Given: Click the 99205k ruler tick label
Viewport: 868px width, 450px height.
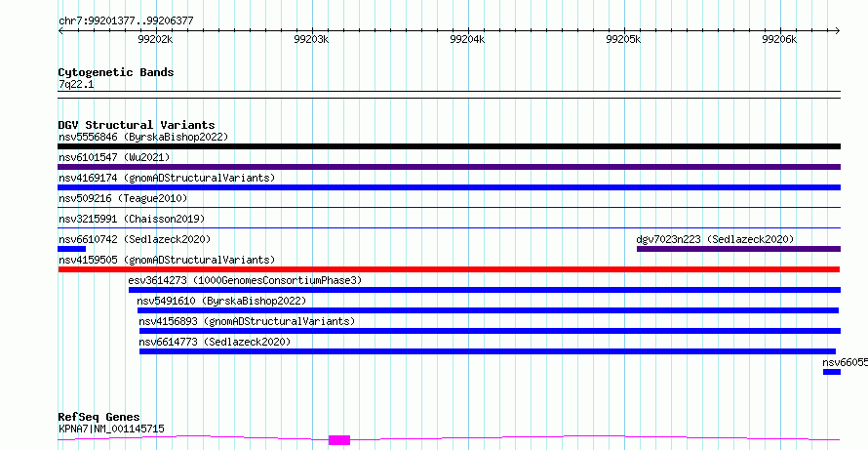Looking at the screenshot, I should click(x=624, y=39).
